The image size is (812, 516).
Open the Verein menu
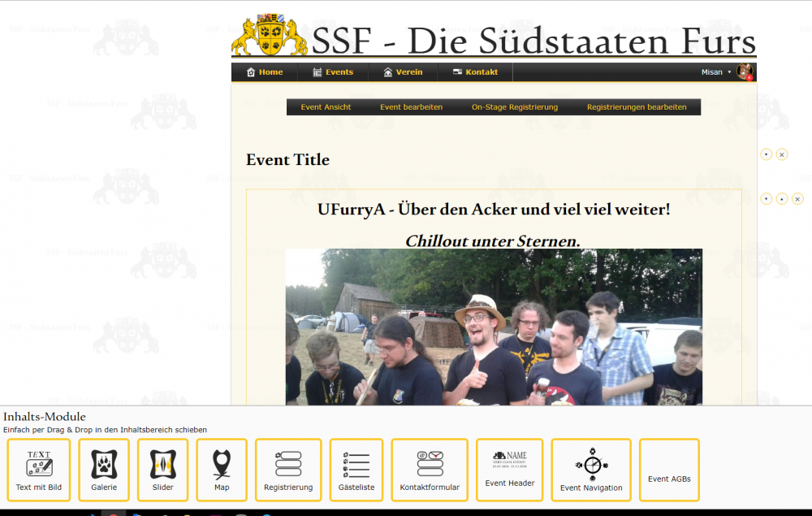coord(403,72)
